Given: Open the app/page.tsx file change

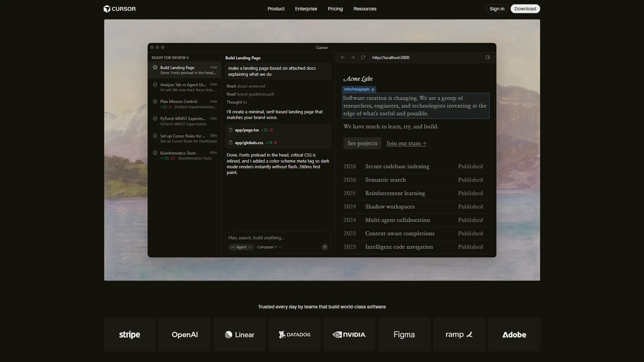Looking at the screenshot, I should (x=278, y=130).
